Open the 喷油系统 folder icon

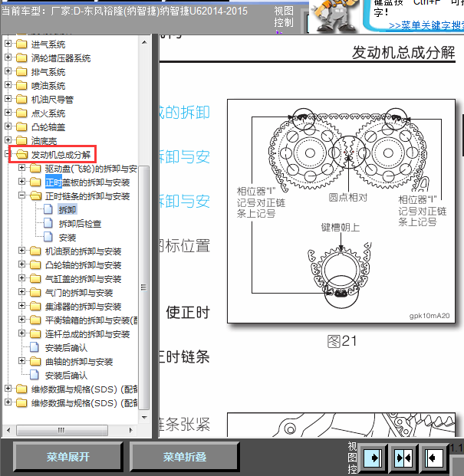[21, 86]
